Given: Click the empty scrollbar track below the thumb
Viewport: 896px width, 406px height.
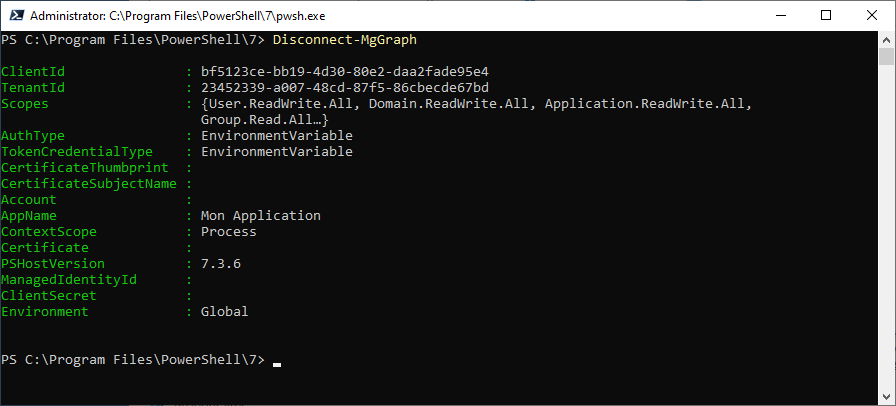Looking at the screenshot, I should coord(886,227).
